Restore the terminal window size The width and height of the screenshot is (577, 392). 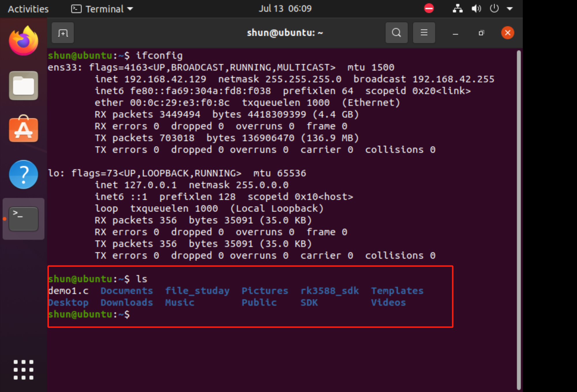(x=481, y=33)
